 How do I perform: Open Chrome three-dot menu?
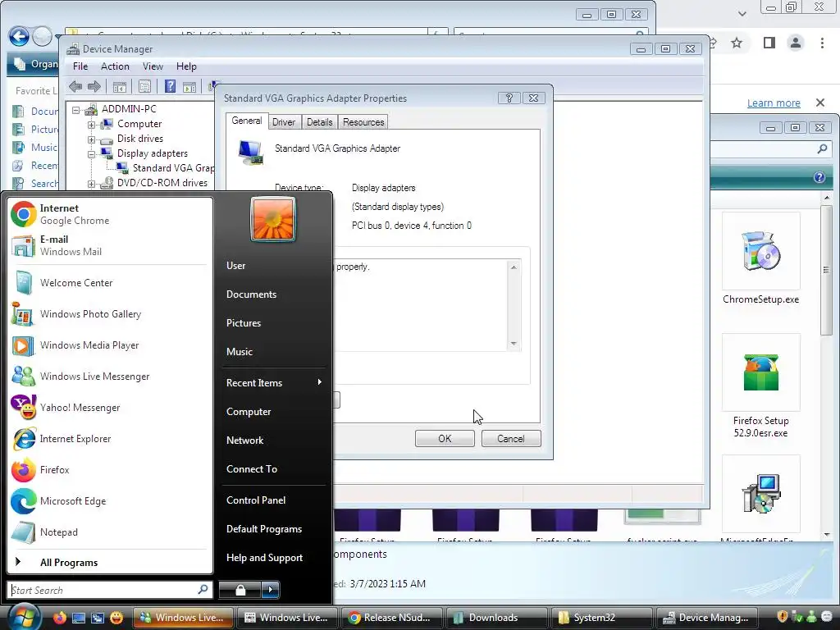(x=822, y=43)
